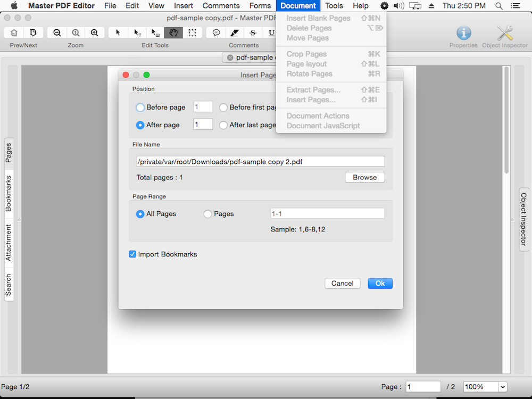This screenshot has width=532, height=399.
Task: Open the Forms menu
Action: click(260, 6)
